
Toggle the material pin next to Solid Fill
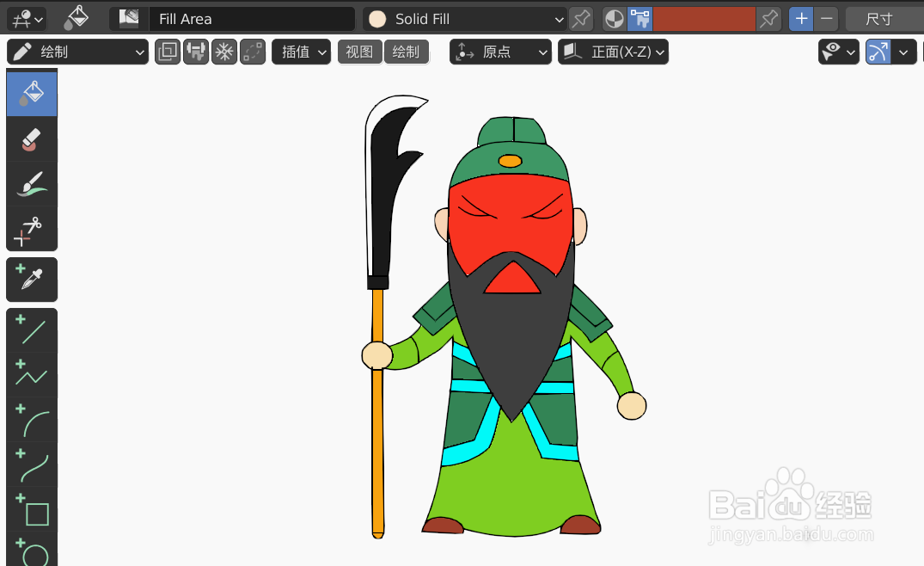[581, 19]
